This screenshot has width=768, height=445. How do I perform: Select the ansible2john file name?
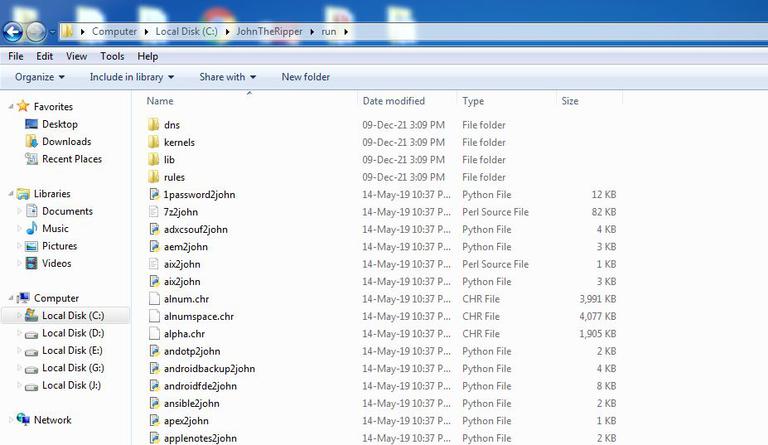192,403
